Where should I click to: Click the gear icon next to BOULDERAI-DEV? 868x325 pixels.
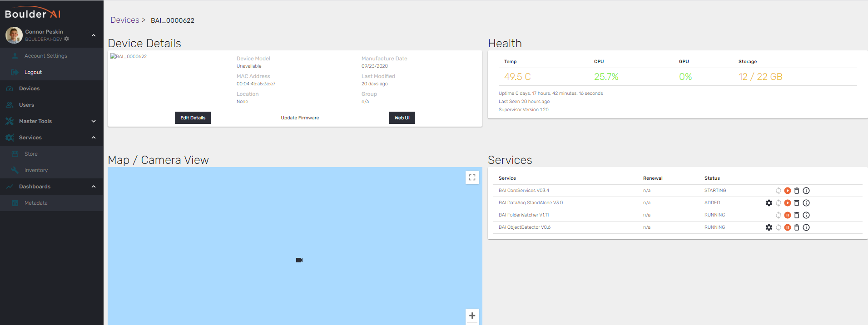(67, 39)
